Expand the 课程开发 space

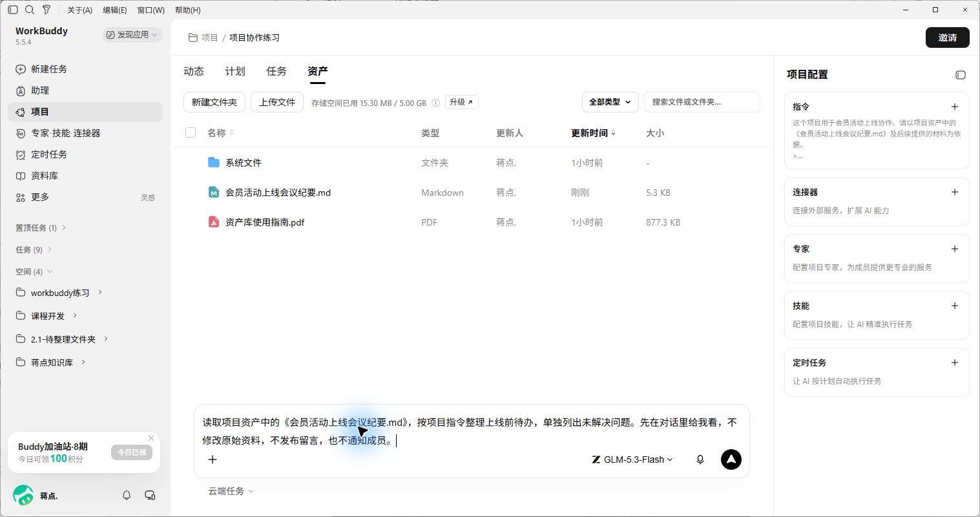(x=75, y=315)
